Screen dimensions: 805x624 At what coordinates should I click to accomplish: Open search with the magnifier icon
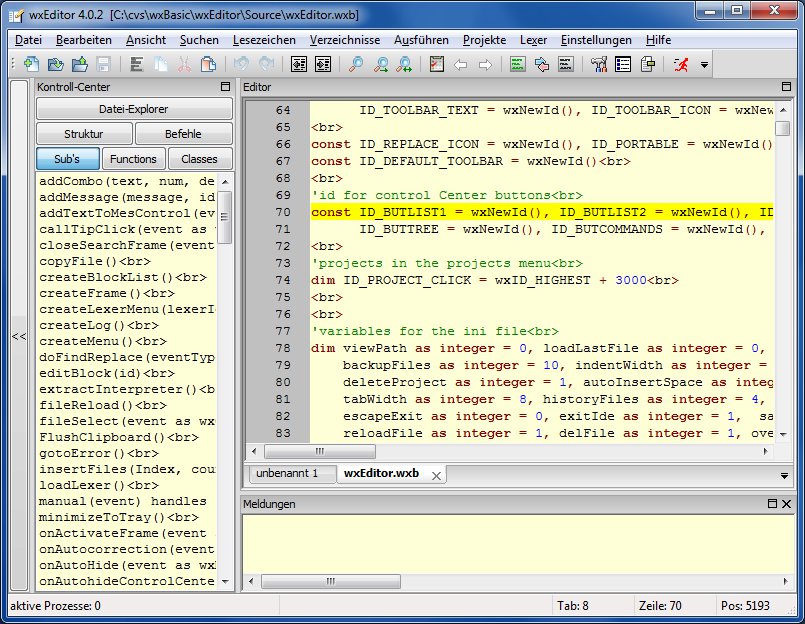357,64
